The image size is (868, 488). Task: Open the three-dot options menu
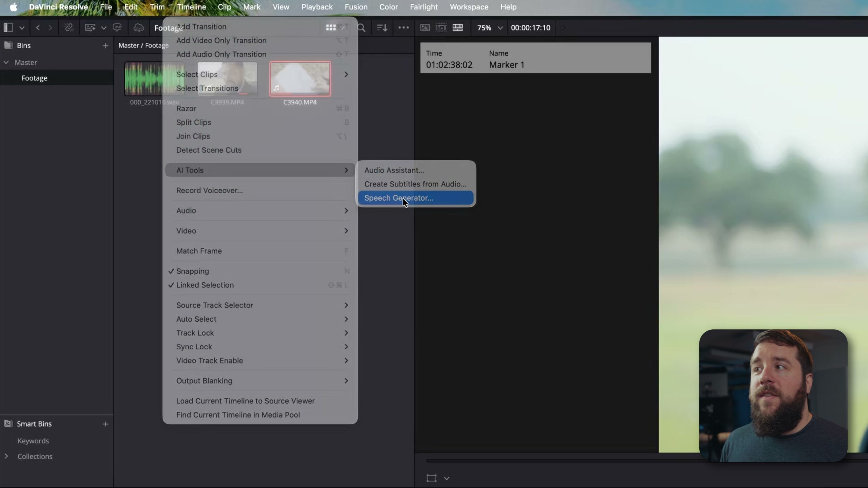coord(403,27)
